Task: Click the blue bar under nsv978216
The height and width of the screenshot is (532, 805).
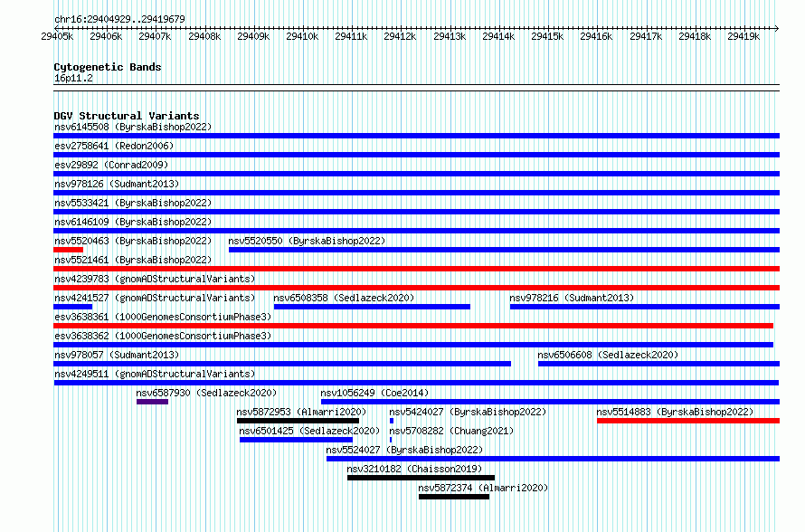Action: click(x=645, y=307)
